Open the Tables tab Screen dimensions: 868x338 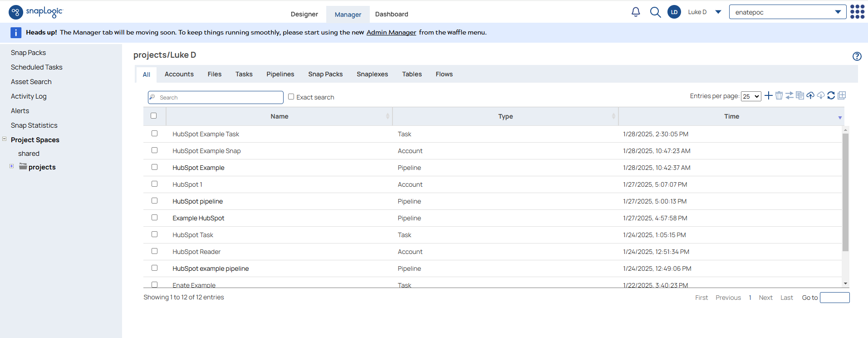pos(412,74)
